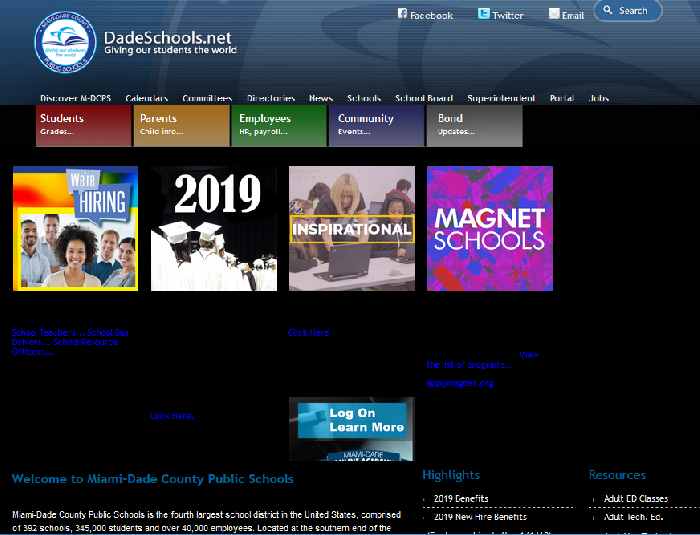Open the Facebook text link
This screenshot has width=700, height=535.
point(432,16)
